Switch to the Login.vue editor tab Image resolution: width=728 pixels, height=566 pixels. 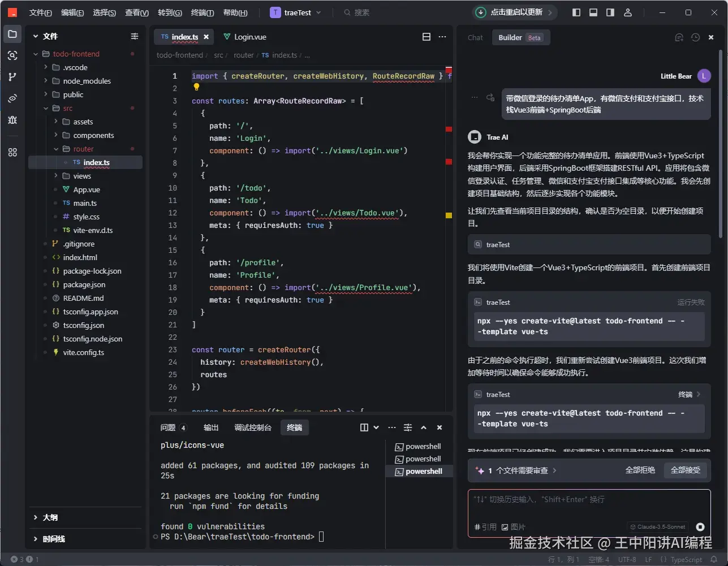pyautogui.click(x=245, y=37)
